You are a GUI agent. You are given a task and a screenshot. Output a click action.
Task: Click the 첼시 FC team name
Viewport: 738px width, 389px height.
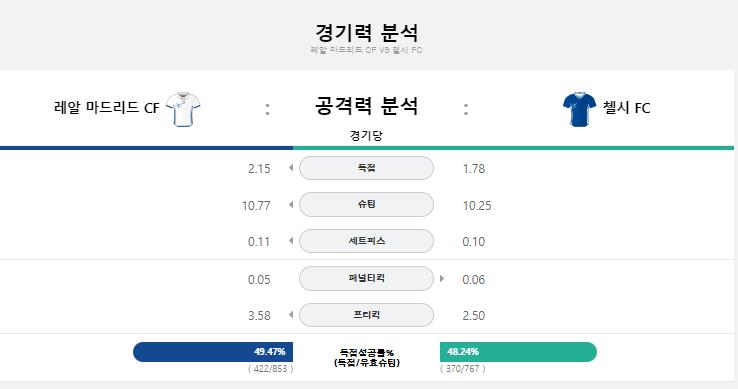(626, 108)
